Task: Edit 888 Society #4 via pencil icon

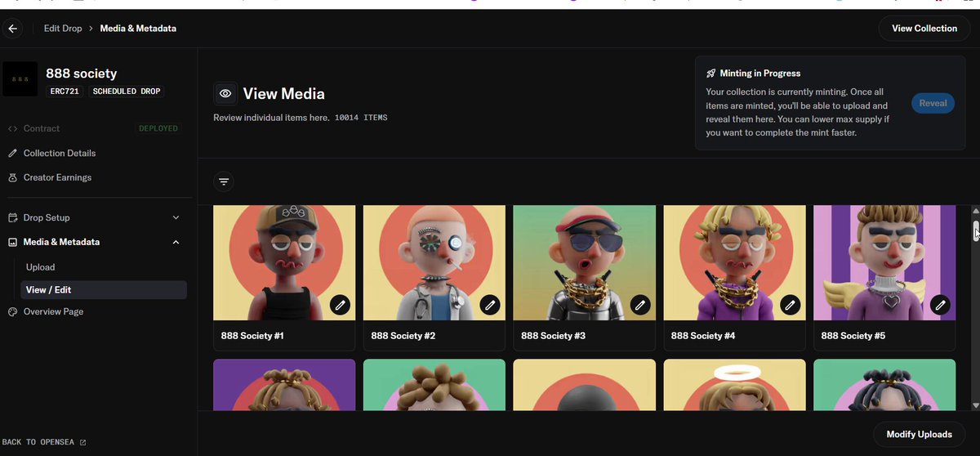Action: point(790,305)
